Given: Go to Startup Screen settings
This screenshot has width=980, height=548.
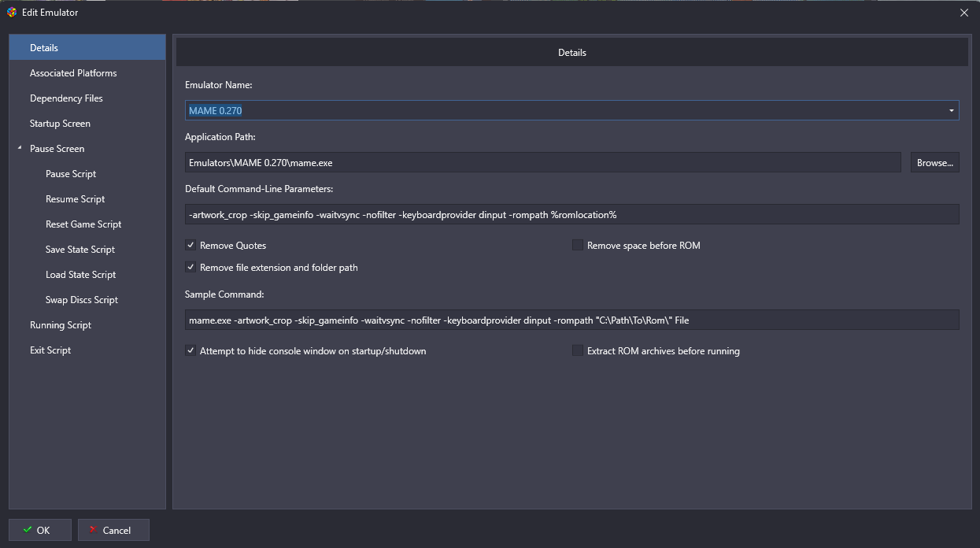Looking at the screenshot, I should click(x=60, y=124).
